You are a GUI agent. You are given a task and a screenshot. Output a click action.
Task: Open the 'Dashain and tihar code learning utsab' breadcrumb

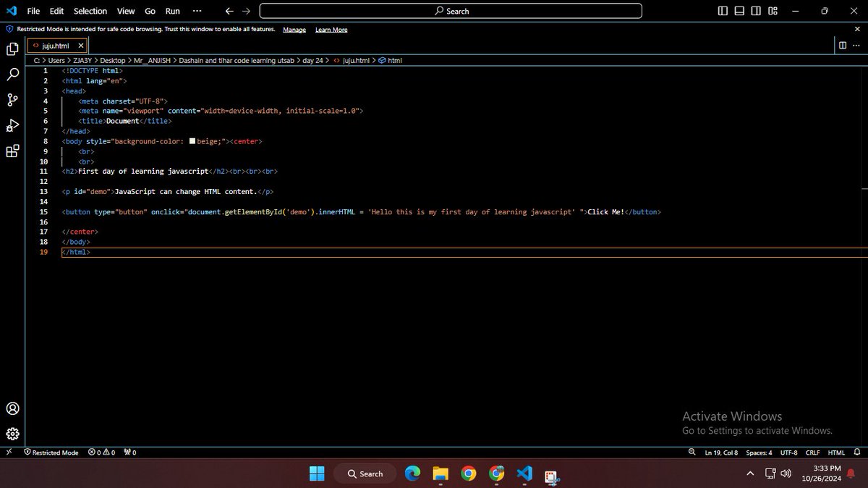click(x=237, y=61)
